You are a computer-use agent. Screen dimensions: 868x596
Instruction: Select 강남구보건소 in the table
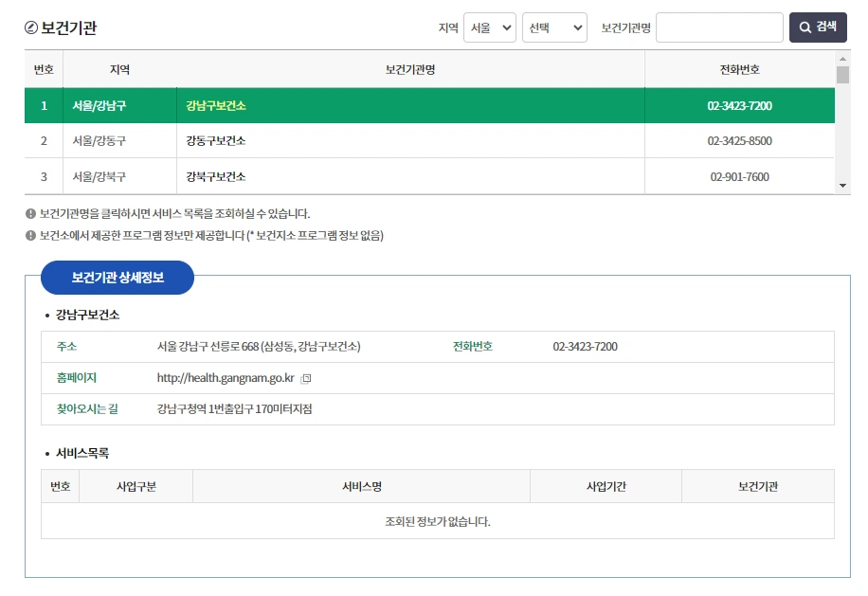216,106
